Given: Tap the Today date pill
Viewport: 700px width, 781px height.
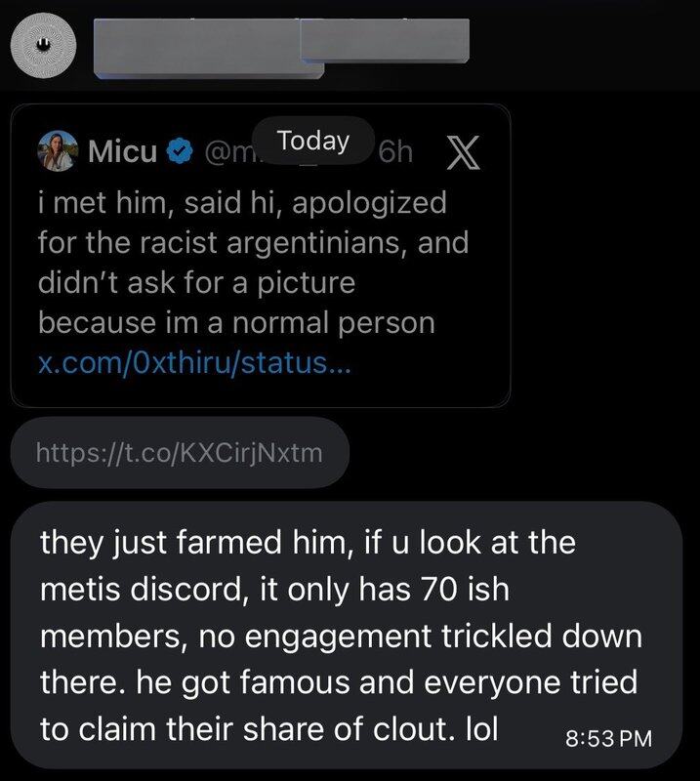Looking at the screenshot, I should click(x=312, y=141).
